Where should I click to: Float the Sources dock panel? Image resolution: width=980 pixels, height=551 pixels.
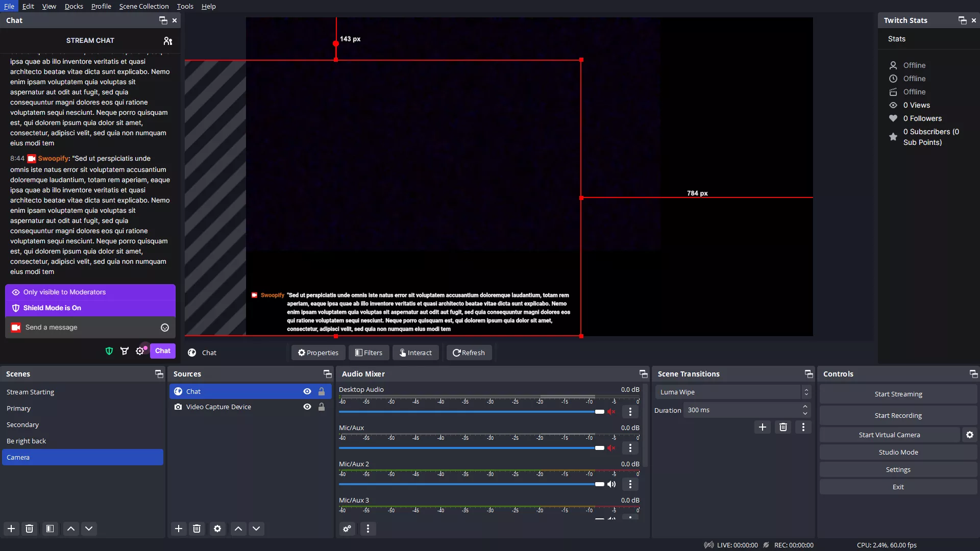[x=328, y=374]
